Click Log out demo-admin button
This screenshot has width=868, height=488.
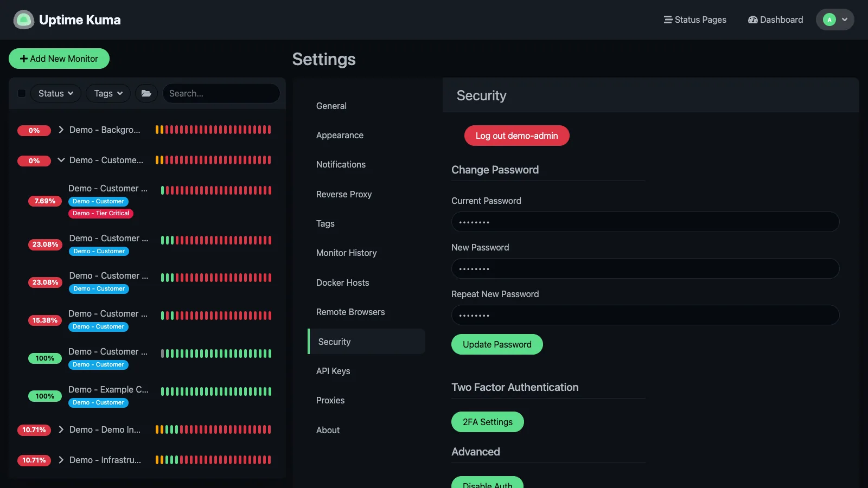516,136
